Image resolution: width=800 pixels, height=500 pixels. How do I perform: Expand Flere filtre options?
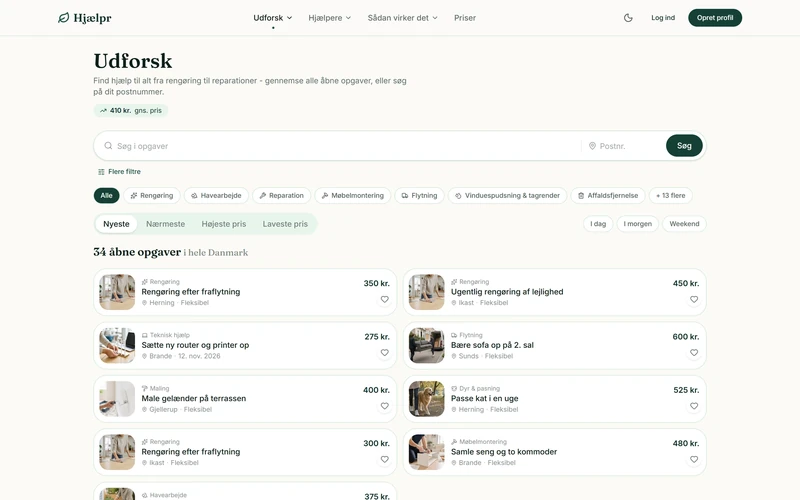coord(119,172)
